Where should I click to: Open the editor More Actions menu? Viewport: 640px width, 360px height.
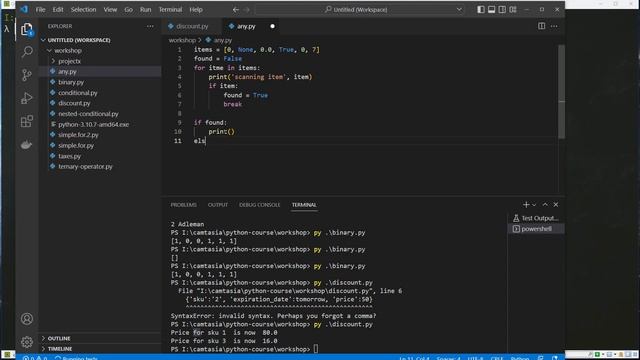[x=554, y=26]
